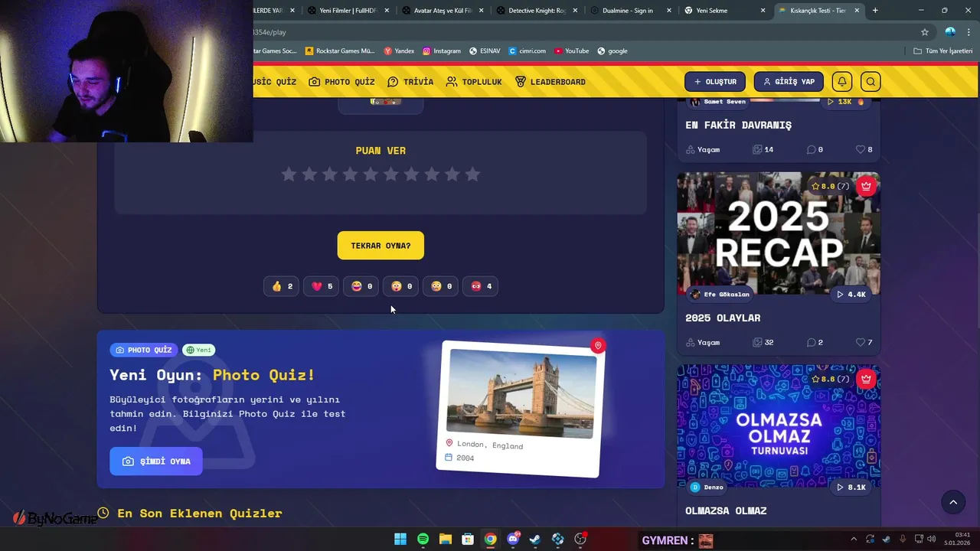Viewport: 980px width, 551px height.
Task: Click the 2025 OLAYLAR title
Action: (x=723, y=318)
